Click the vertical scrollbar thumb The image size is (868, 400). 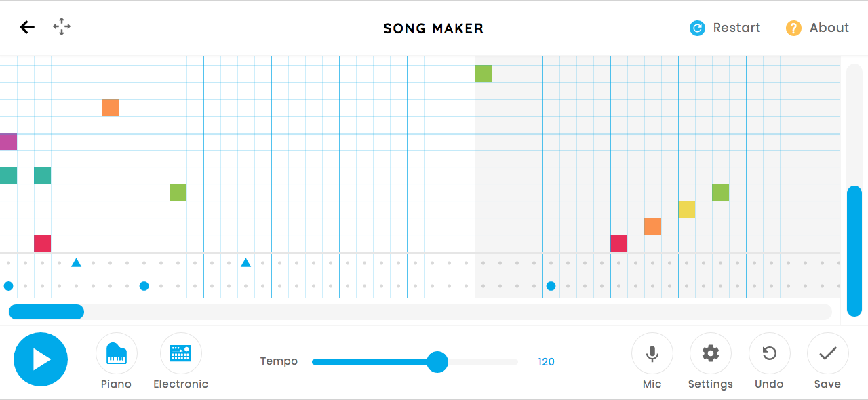point(854,251)
